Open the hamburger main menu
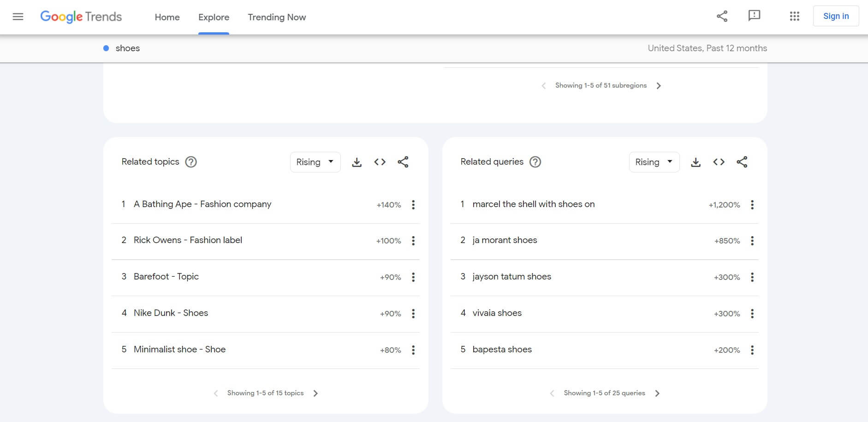This screenshot has width=868, height=422. click(18, 17)
